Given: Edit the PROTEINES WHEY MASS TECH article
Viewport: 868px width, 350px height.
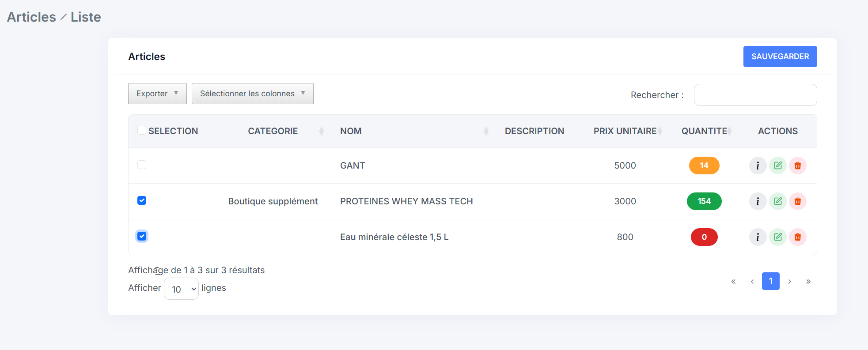Looking at the screenshot, I should [778, 201].
